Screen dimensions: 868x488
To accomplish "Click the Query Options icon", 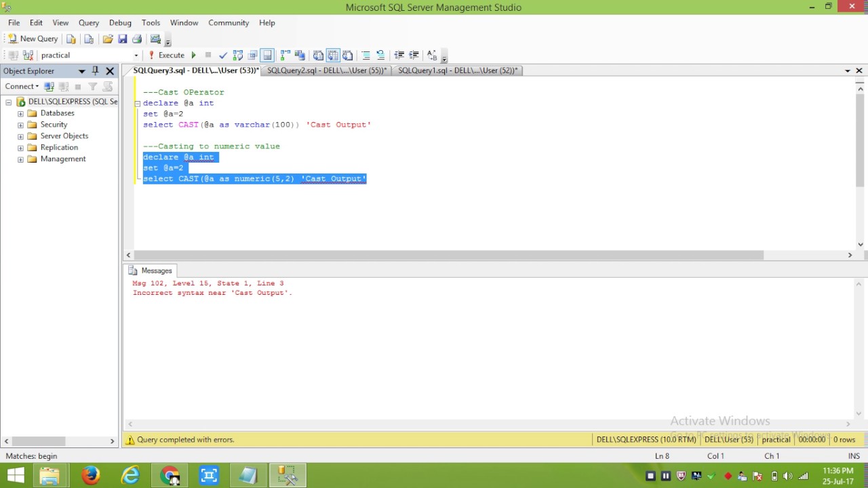I will click(253, 56).
